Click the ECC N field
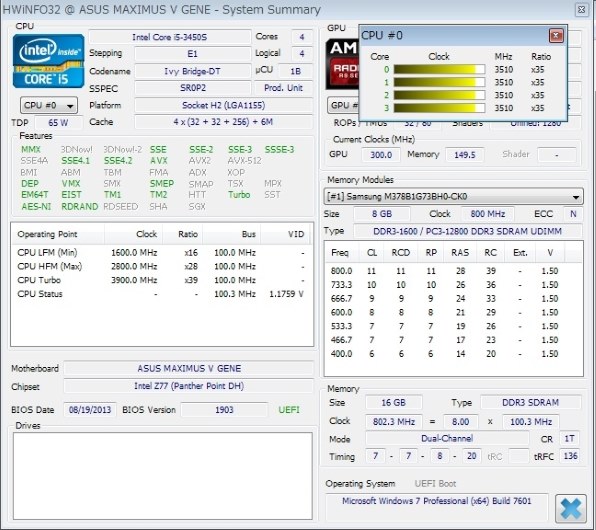The height and width of the screenshot is (530, 596). 573,214
